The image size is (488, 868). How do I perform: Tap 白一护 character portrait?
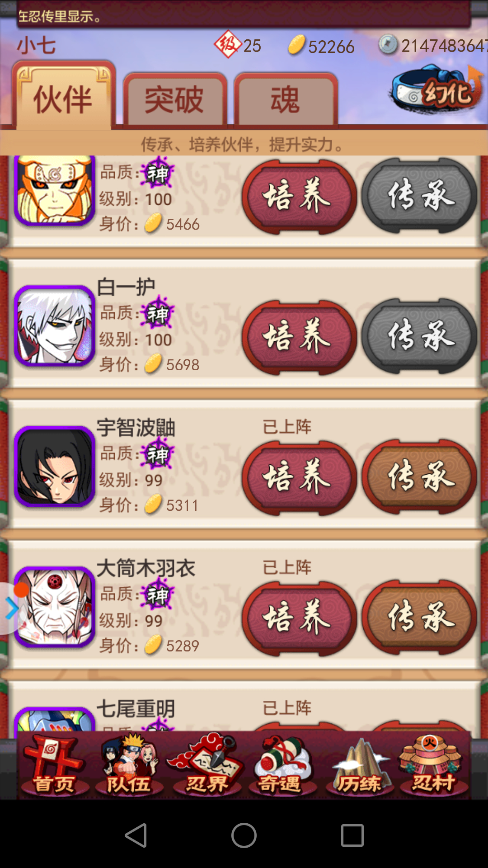(x=55, y=325)
